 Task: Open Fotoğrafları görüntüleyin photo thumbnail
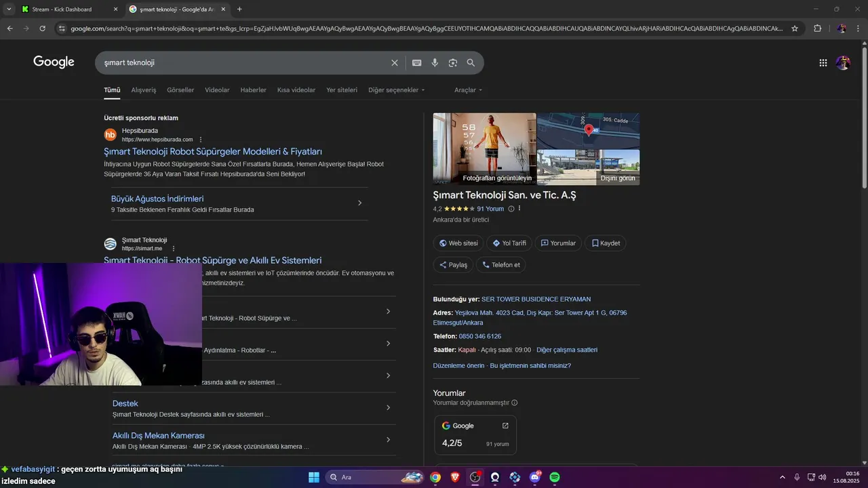click(x=485, y=149)
